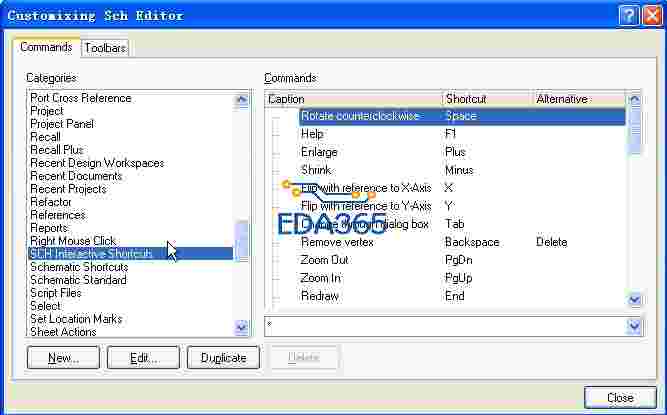Open the help question mark button

628,16
